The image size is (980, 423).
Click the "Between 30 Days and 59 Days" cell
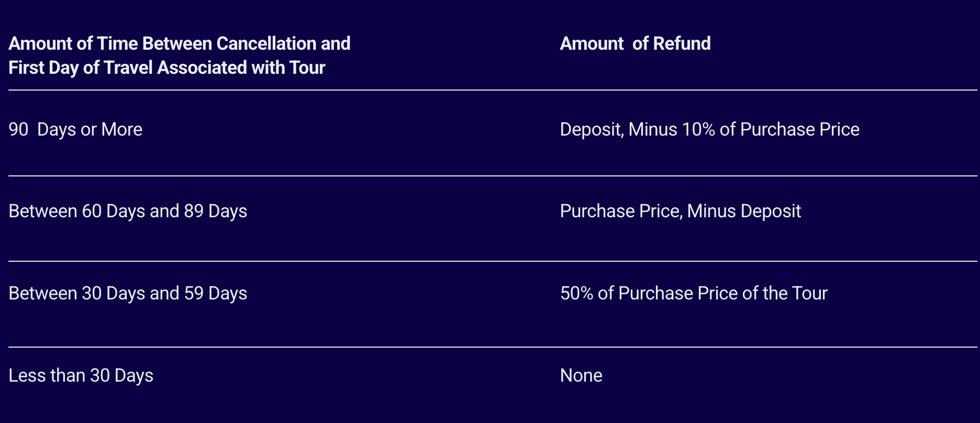128,293
